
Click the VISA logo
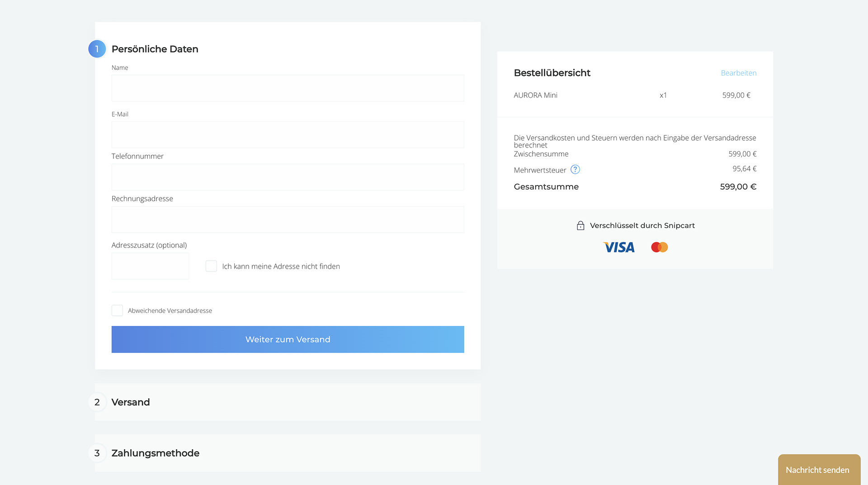(x=619, y=247)
